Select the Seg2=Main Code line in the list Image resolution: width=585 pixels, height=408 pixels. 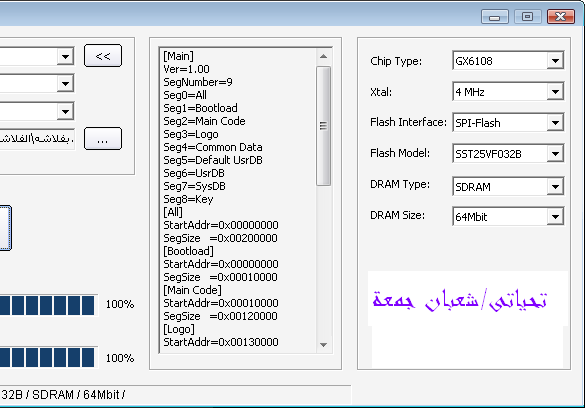point(204,121)
